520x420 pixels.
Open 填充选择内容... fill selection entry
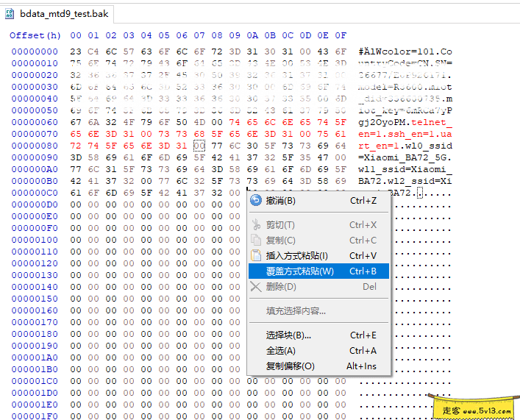[x=318, y=311]
